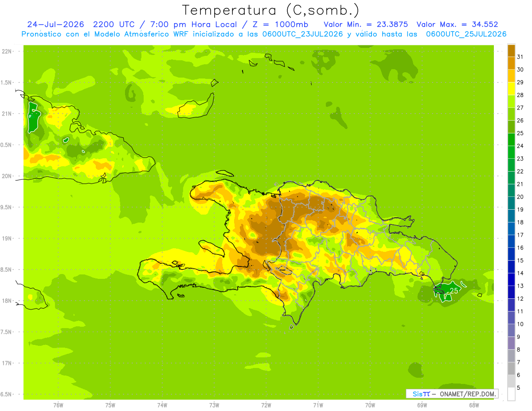The width and height of the screenshot is (532, 411).
Task: Click the '69W' longitude label
Action: point(422,405)
